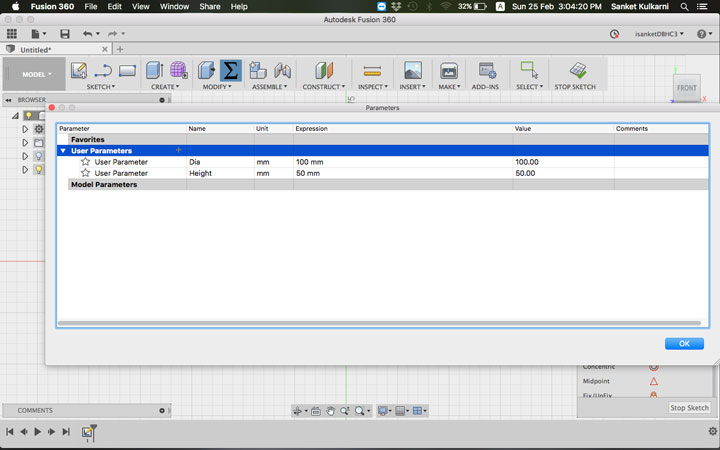Open the job status clock icon

(614, 34)
